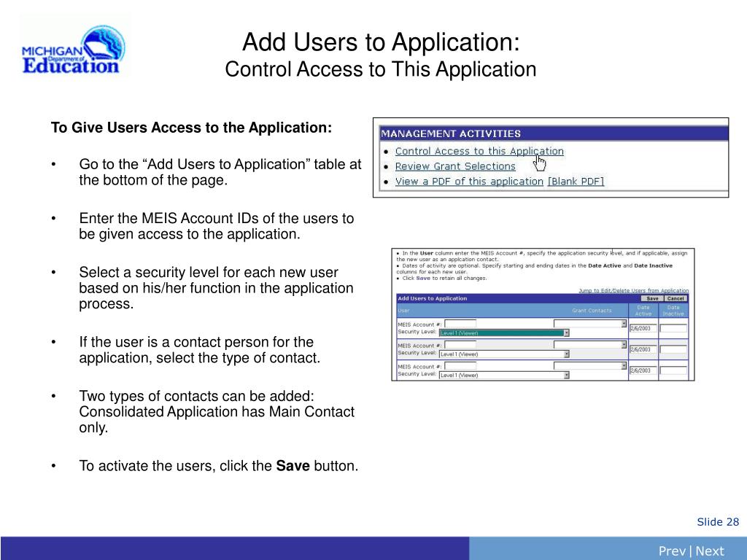This screenshot has height=560, width=747.
Task: Open the Blank PDF link
Action: pyautogui.click(x=576, y=182)
